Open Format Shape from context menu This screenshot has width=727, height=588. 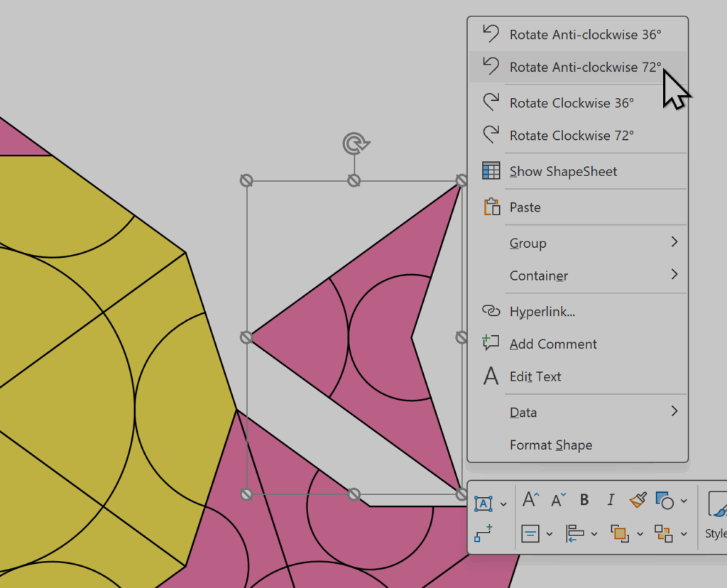click(551, 445)
